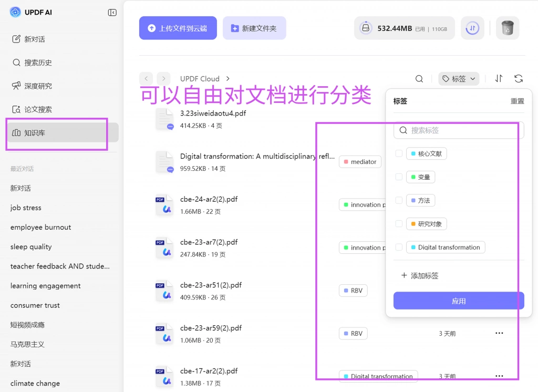This screenshot has width=538, height=392.
Task: Collapse the sidebar with the panel icon
Action: (112, 13)
